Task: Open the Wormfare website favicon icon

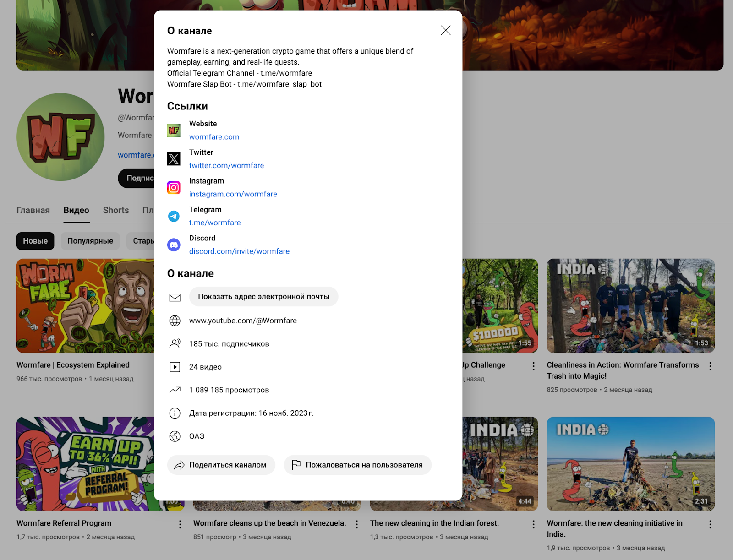Action: 174,130
